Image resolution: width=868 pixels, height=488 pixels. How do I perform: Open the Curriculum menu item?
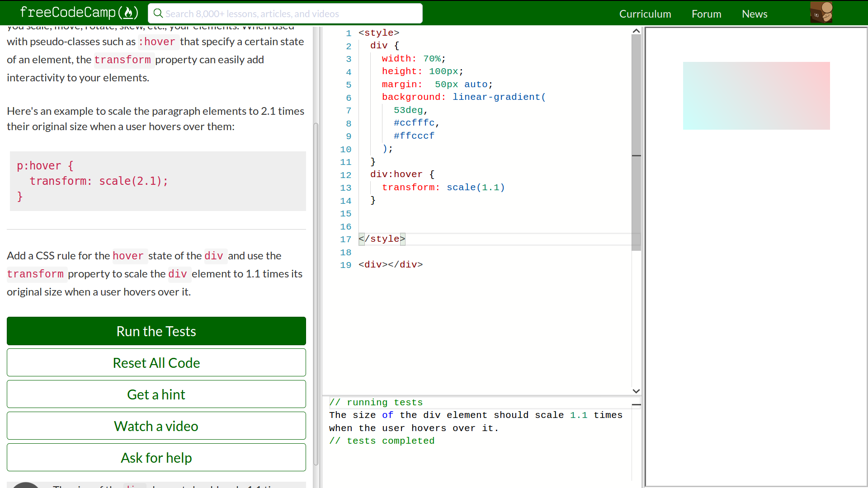645,14
